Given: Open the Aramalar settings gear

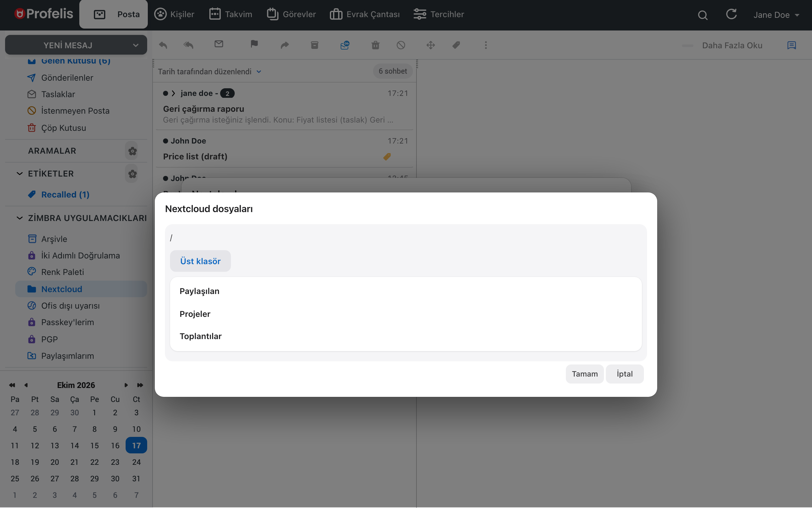Looking at the screenshot, I should click(132, 151).
